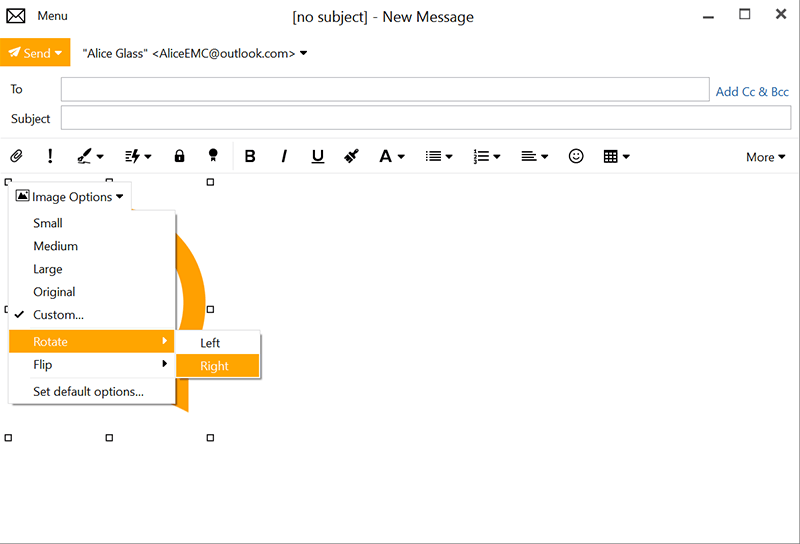Image resolution: width=800 pixels, height=544 pixels.
Task: Toggle underline formatting
Action: (x=318, y=156)
